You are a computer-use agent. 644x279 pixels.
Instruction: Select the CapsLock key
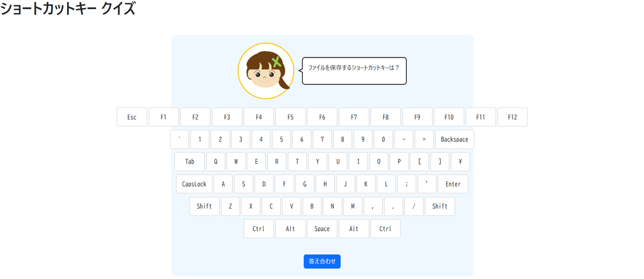[x=194, y=184]
